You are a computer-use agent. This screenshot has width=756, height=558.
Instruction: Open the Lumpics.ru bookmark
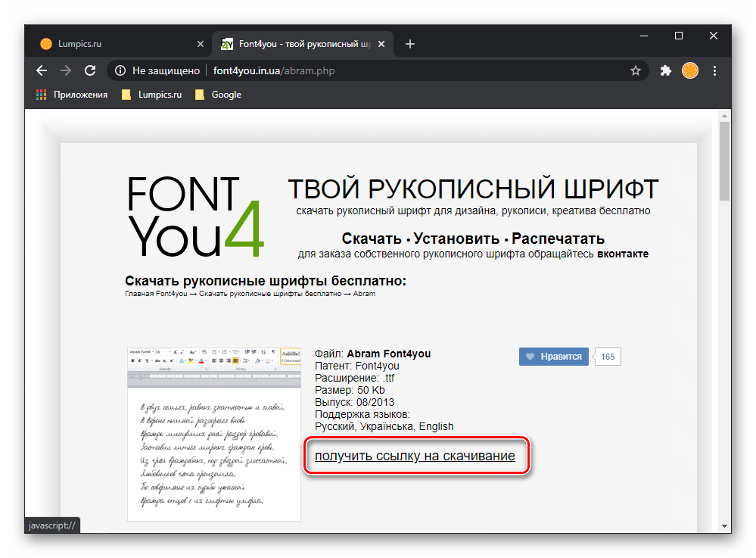coord(151,95)
